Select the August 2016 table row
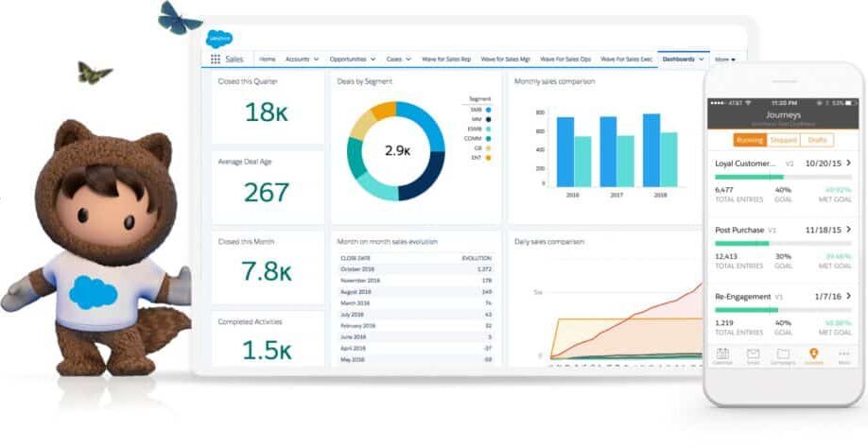The height and width of the screenshot is (448, 868). pyautogui.click(x=416, y=291)
